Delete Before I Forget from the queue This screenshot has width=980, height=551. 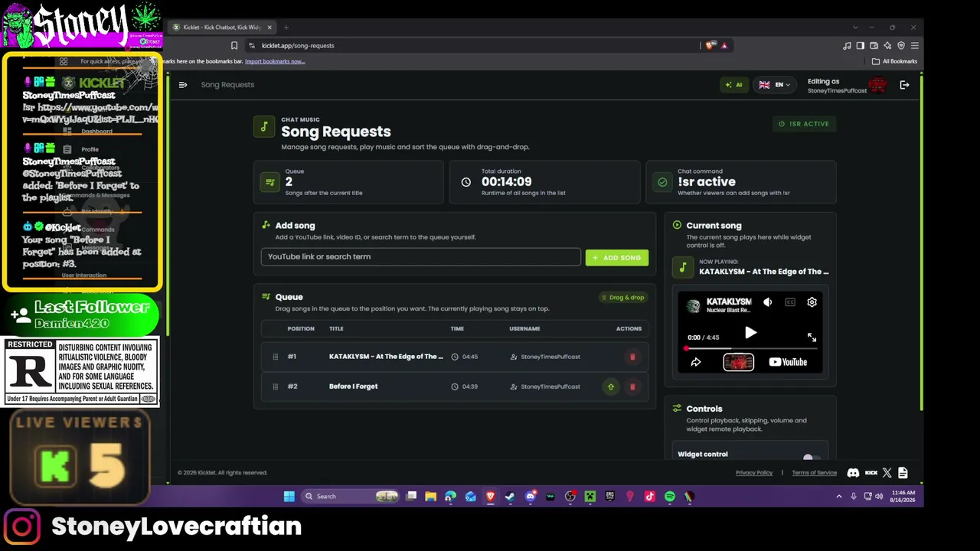pyautogui.click(x=632, y=386)
